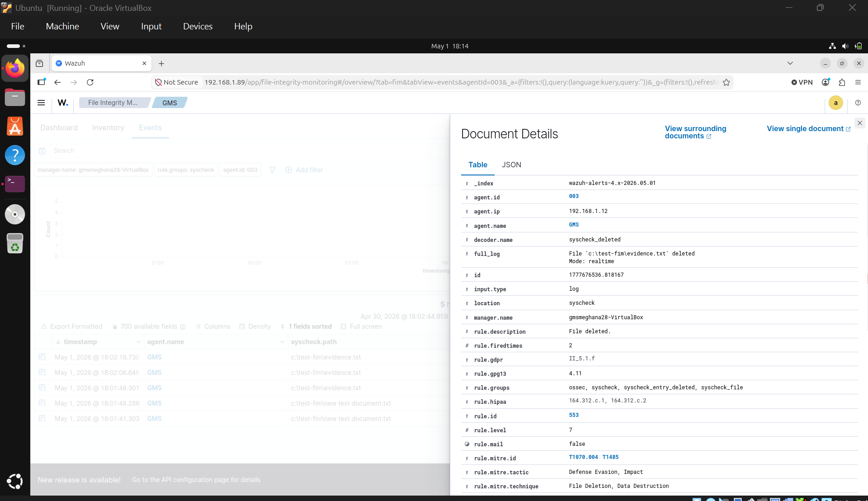Viewport: 868px width, 501px height.
Task: Click the VPN indicator in Firefox toolbar
Action: point(802,82)
